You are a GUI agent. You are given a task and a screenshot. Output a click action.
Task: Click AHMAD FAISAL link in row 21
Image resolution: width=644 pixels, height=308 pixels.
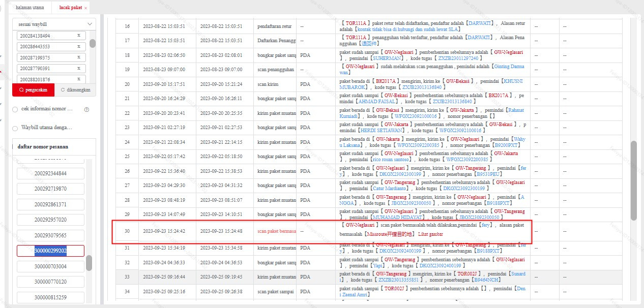coord(376,102)
